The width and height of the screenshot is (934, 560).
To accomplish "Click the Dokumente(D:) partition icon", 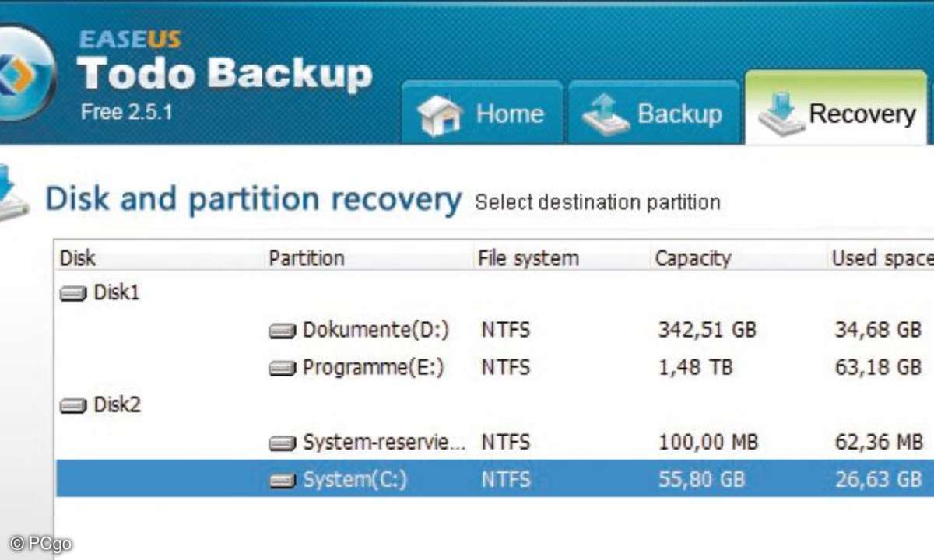I will tap(283, 331).
